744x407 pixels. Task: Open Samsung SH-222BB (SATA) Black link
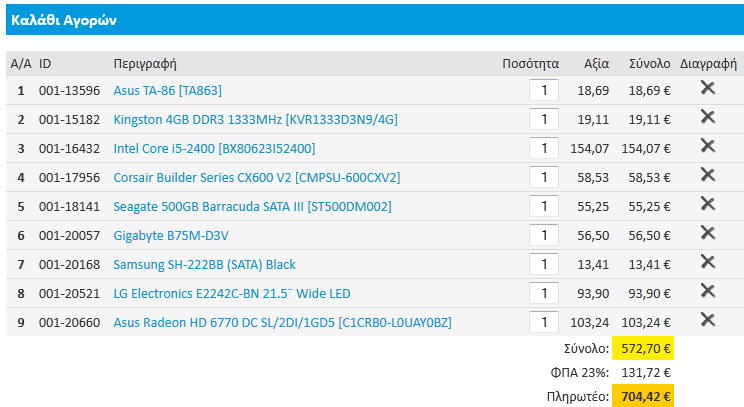coord(205,264)
